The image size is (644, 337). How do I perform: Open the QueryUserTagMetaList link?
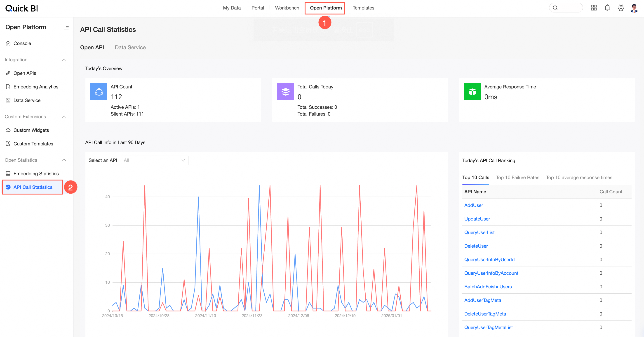[489, 327]
